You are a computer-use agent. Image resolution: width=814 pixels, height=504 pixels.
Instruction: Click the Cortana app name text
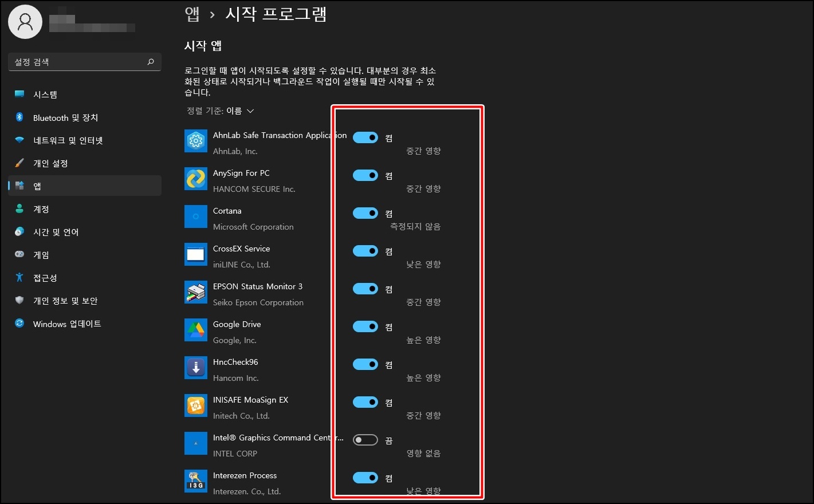coord(227,211)
